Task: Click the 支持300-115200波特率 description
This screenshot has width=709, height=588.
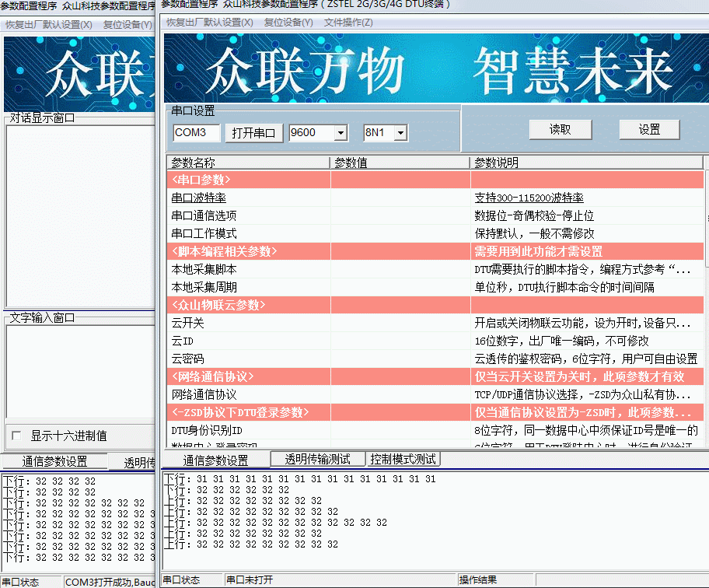Action: [x=529, y=198]
